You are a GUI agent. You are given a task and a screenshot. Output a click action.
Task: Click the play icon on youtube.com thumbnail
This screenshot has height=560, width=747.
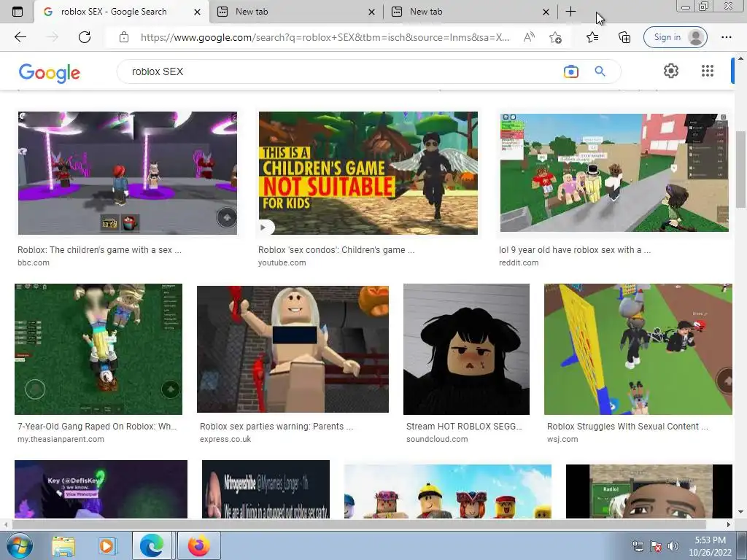(263, 227)
